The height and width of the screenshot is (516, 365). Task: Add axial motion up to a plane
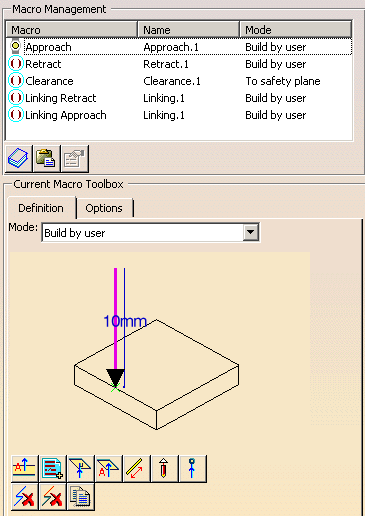pos(109,468)
